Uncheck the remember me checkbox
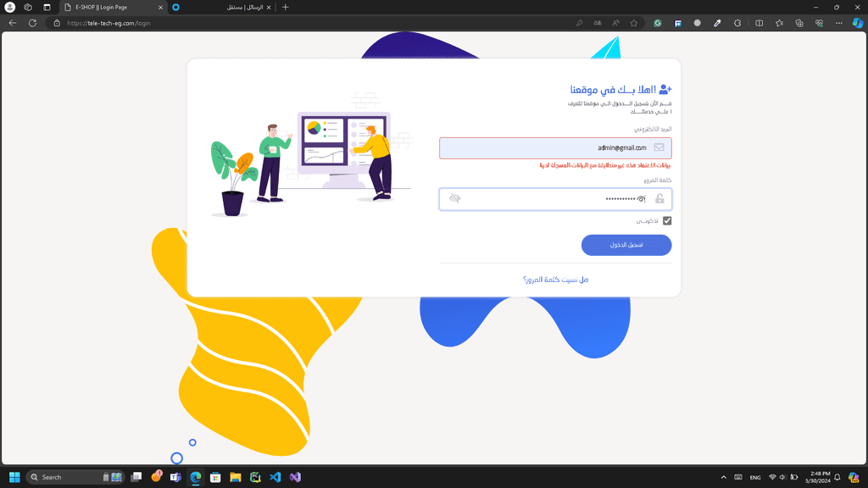868x488 pixels. point(667,221)
